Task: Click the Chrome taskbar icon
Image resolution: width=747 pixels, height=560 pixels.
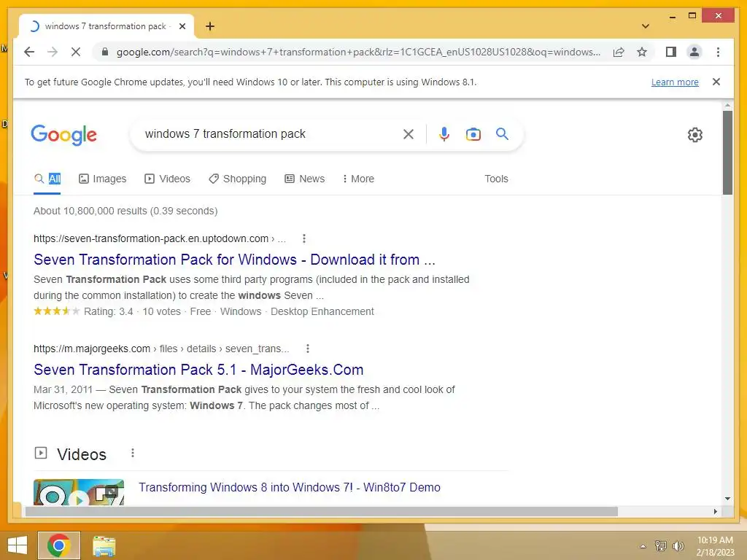Action: click(x=58, y=545)
